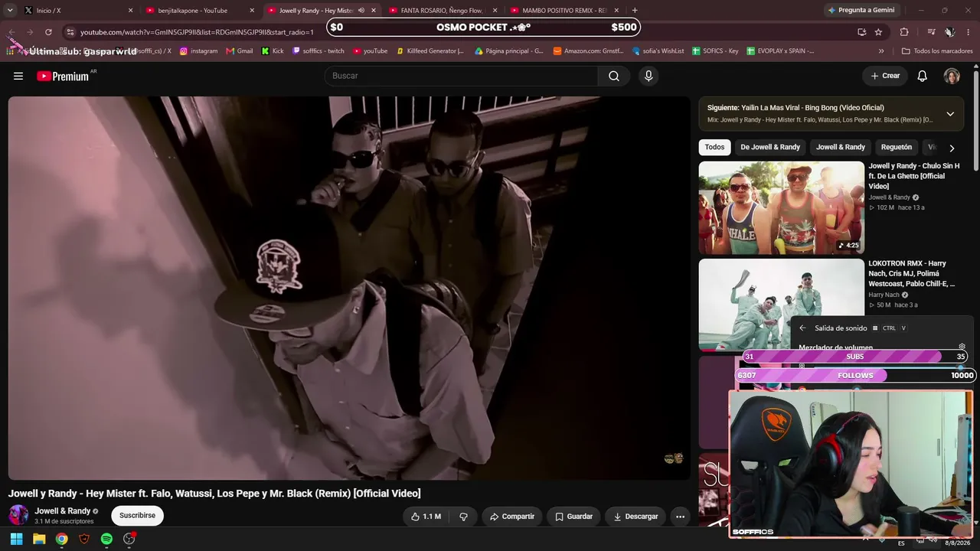Click the search magnifier button
Image resolution: width=980 pixels, height=551 pixels.
click(614, 76)
